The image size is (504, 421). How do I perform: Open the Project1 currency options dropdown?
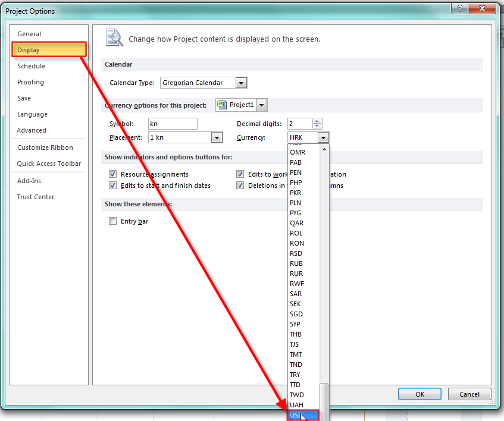[x=261, y=105]
